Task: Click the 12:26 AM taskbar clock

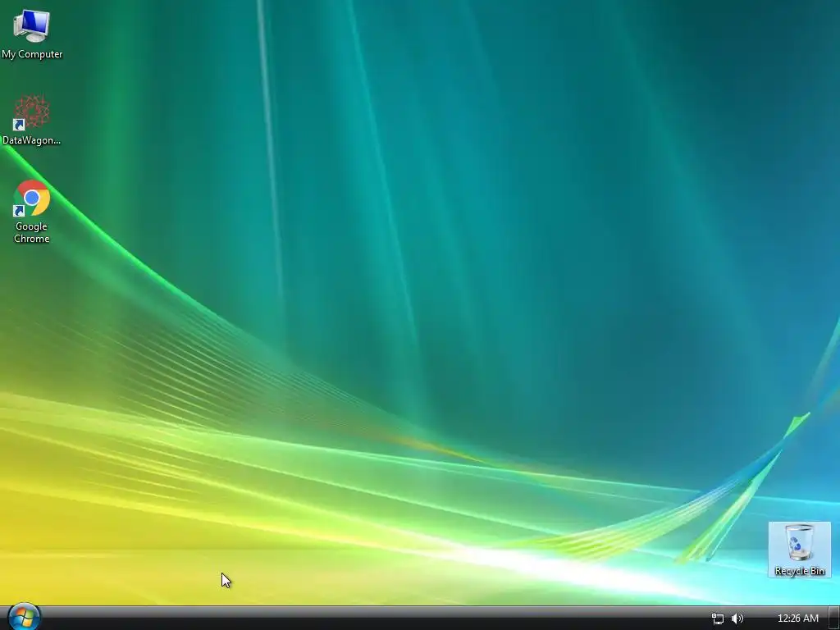Action: click(x=797, y=619)
